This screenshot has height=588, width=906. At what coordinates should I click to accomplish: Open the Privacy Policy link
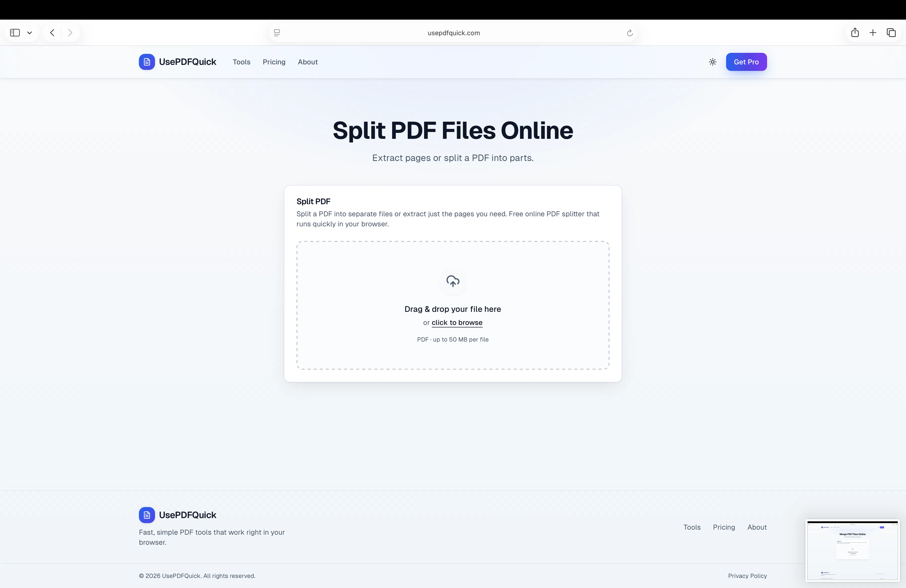747,576
